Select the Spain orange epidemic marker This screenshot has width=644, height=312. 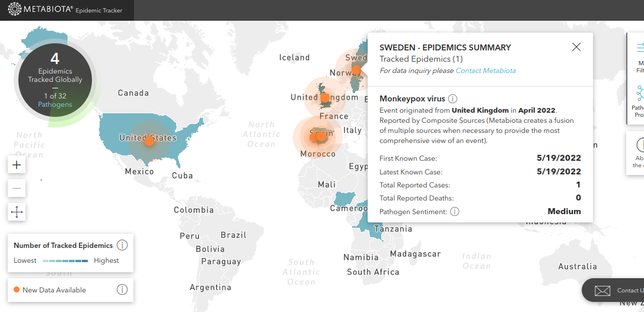coord(320,136)
